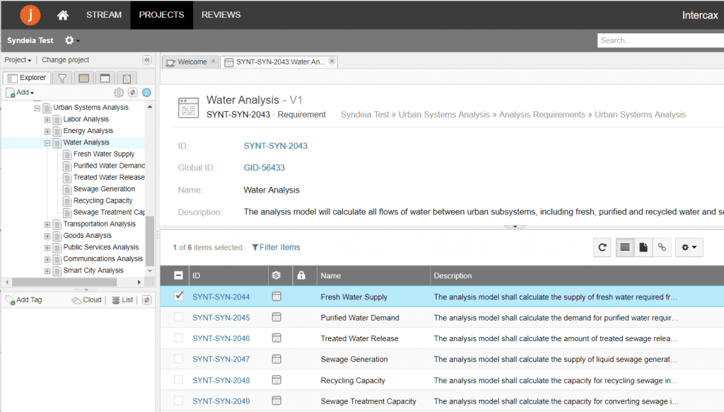Switch tags to Cloud view
The image size is (724, 412).
click(86, 300)
